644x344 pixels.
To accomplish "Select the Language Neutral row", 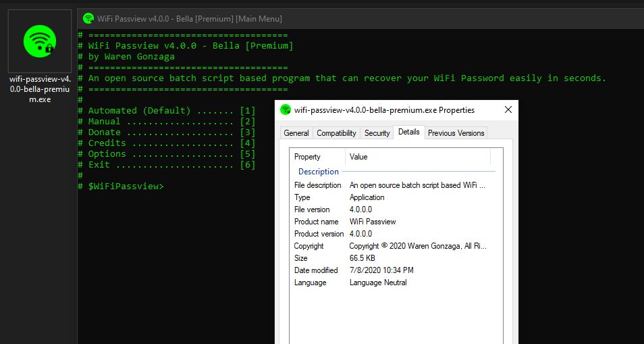I will 390,282.
